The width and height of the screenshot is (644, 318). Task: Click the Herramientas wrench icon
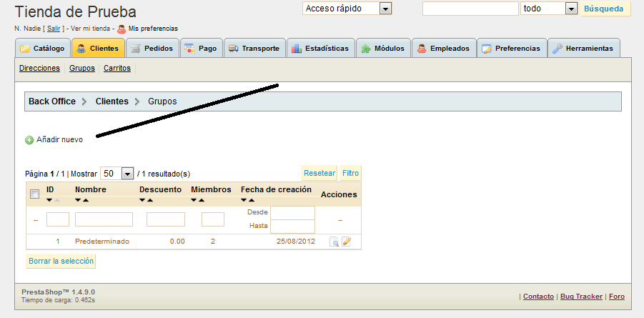[557, 49]
